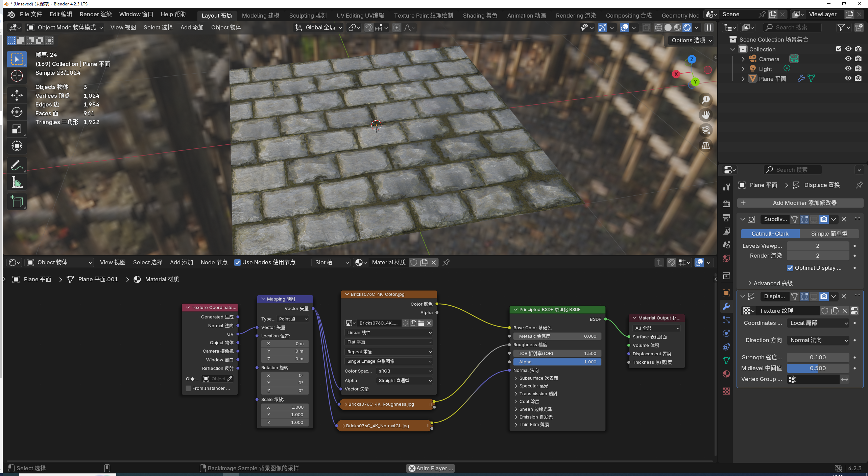868x476 pixels.
Task: Open the Texture properties checker tab
Action: coord(726,391)
